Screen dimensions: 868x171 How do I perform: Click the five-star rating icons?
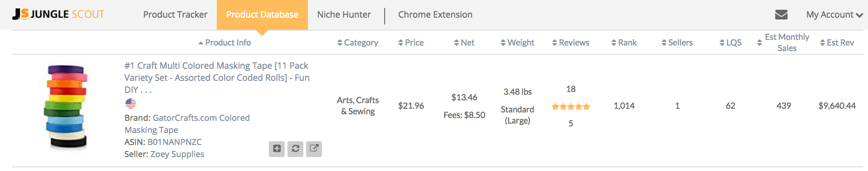coord(571,106)
